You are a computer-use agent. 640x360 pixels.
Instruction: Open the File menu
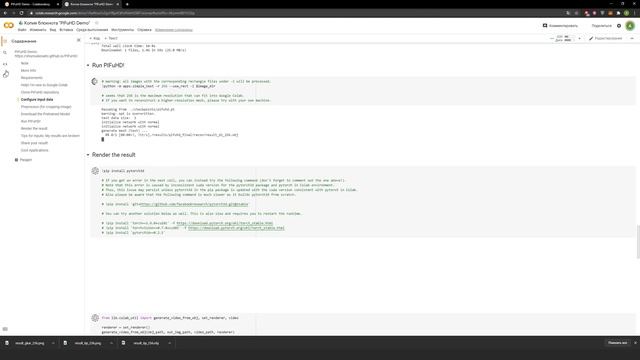[22, 30]
